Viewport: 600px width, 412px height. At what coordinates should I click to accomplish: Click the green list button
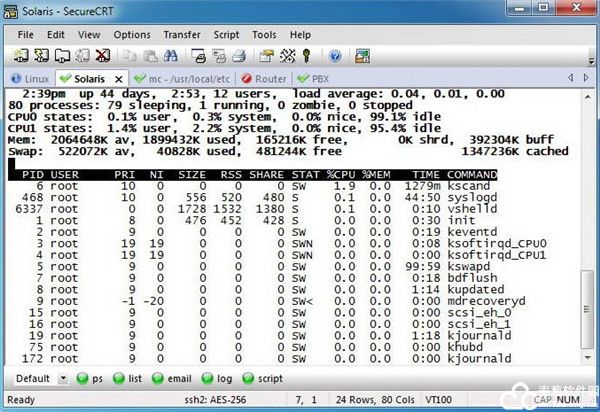127,378
